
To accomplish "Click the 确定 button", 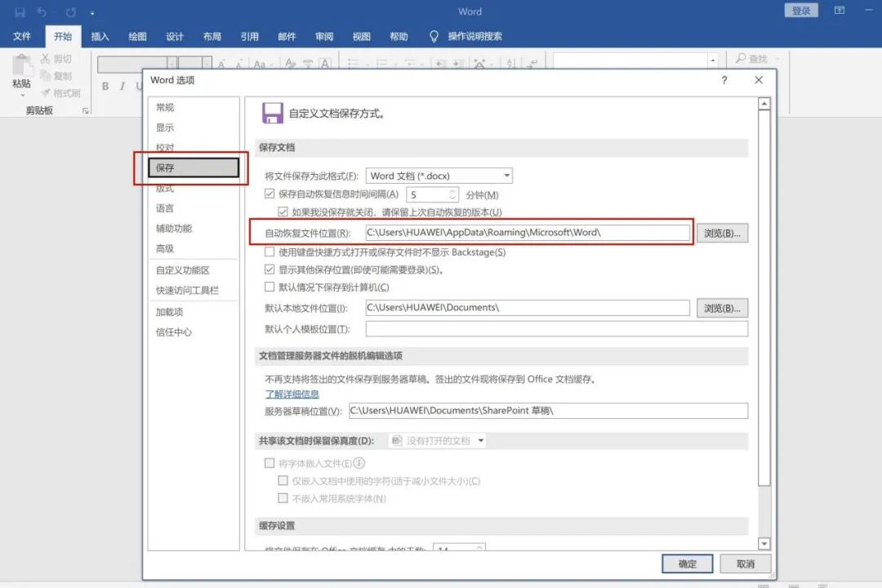I will [688, 563].
